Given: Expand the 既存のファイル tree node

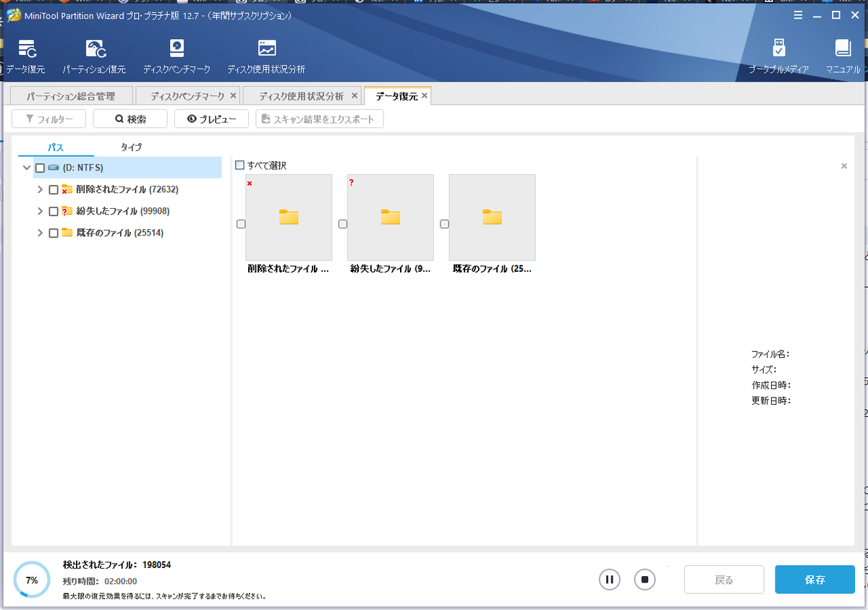Looking at the screenshot, I should [40, 233].
